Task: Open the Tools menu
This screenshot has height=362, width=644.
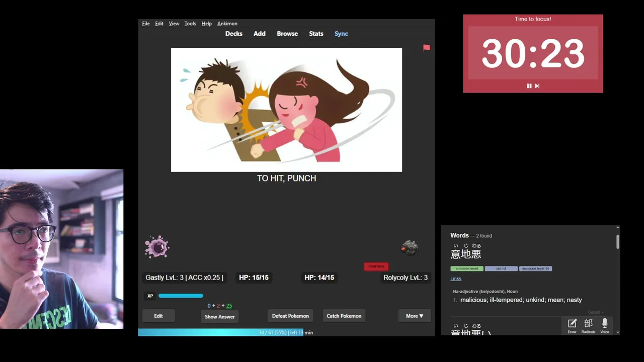Action: [x=190, y=24]
